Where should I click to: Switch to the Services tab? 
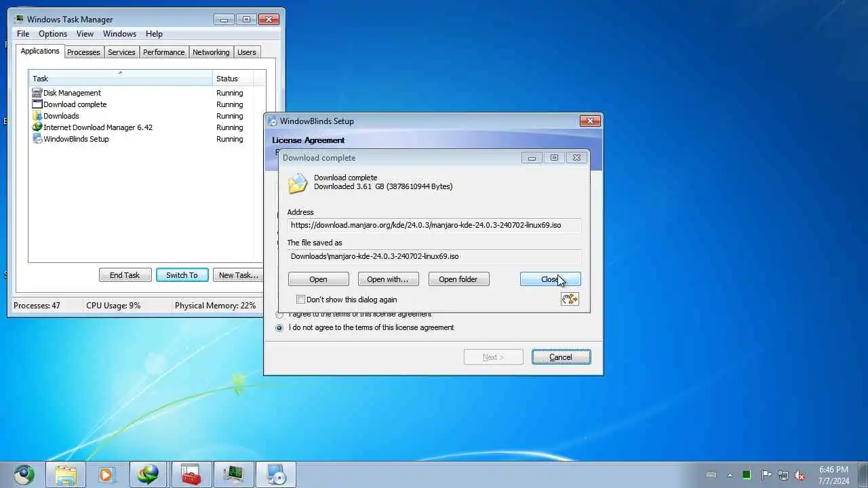point(121,52)
